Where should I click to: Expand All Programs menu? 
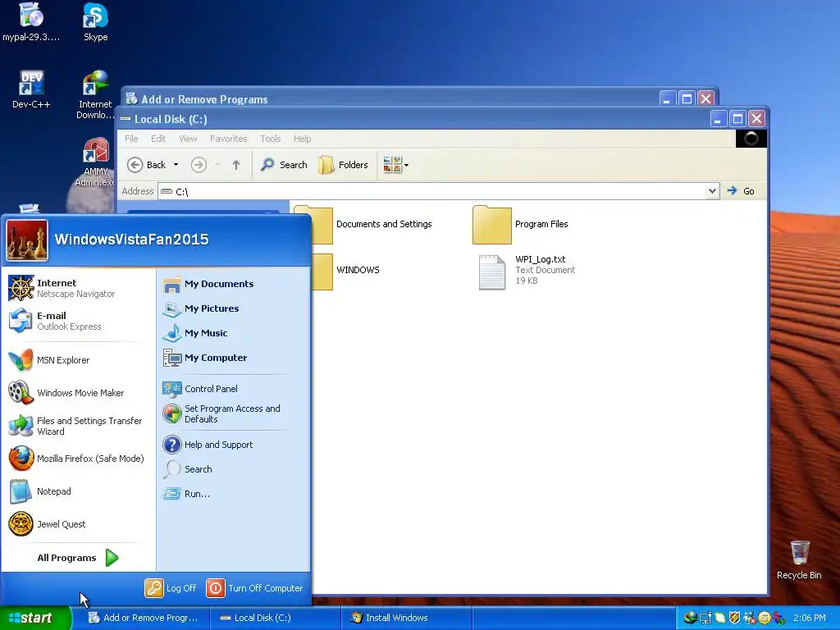point(78,558)
